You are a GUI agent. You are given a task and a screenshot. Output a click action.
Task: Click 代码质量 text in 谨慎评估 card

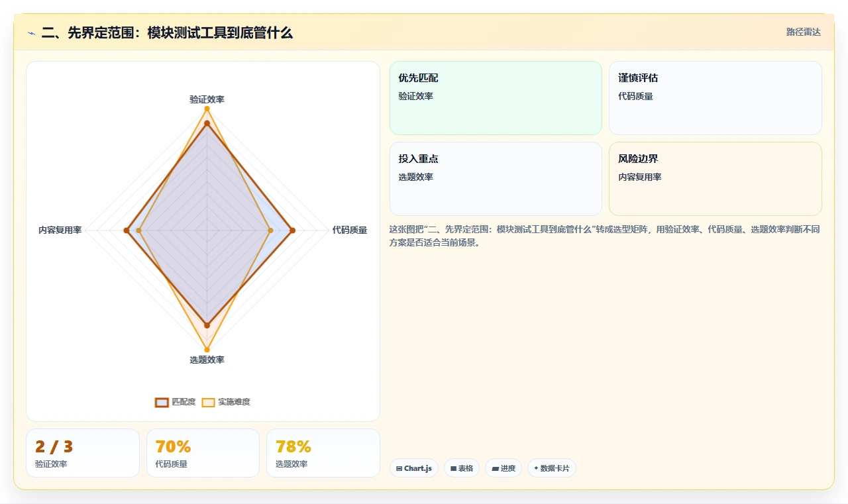635,96
